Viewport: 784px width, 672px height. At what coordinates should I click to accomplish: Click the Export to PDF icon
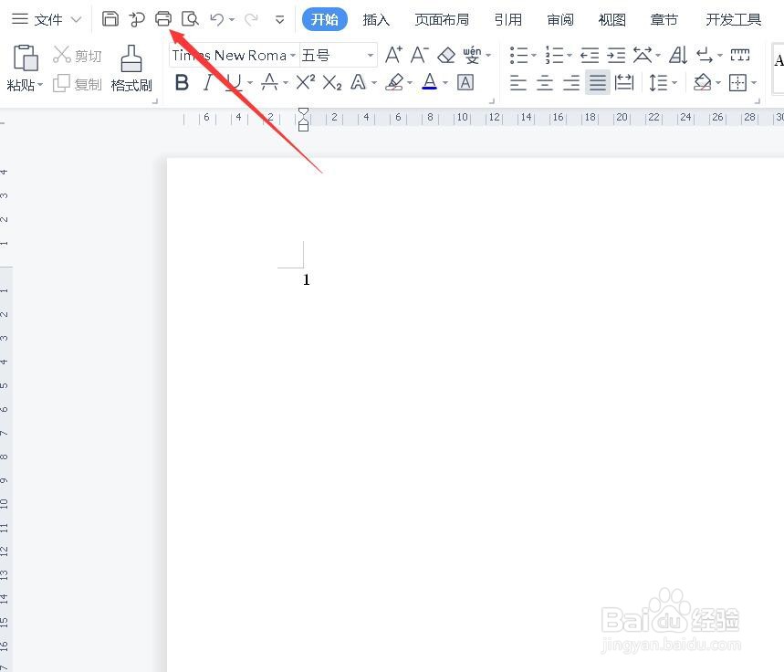pyautogui.click(x=137, y=19)
